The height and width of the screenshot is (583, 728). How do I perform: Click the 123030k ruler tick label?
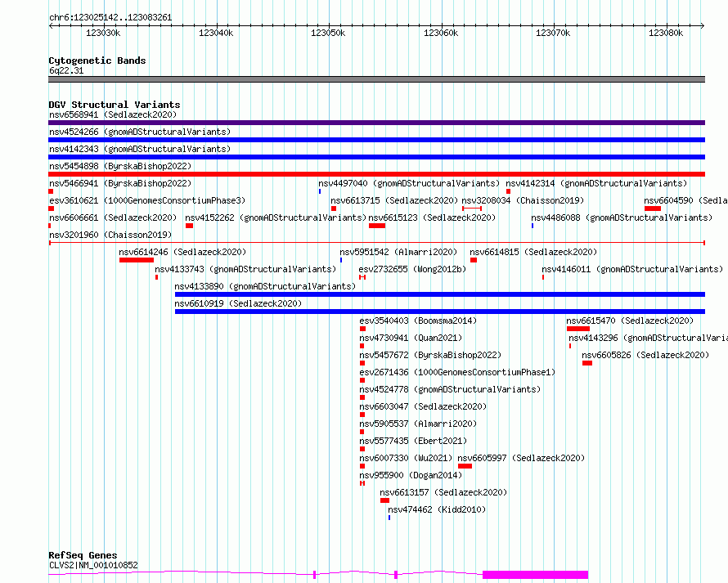coord(103,33)
